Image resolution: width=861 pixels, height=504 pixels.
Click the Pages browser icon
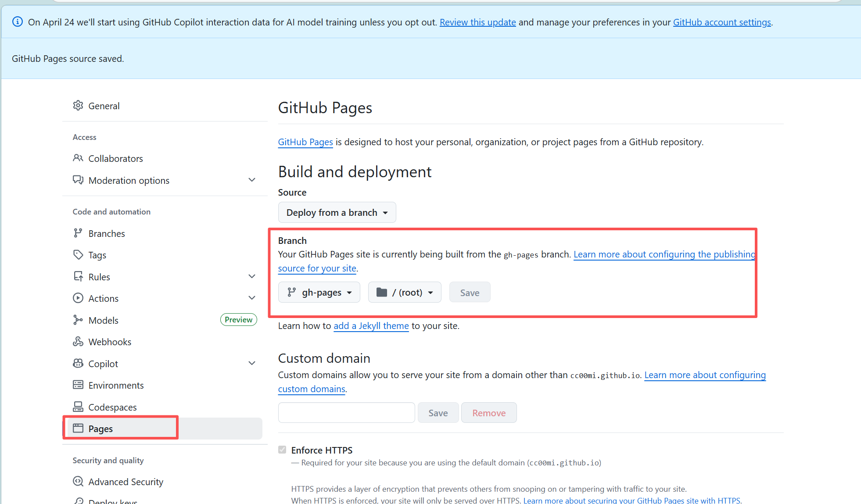coord(78,428)
